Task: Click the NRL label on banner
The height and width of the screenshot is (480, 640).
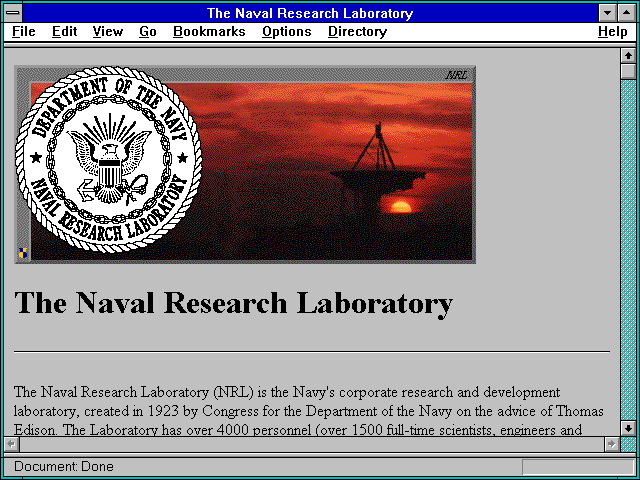Action: (x=456, y=75)
